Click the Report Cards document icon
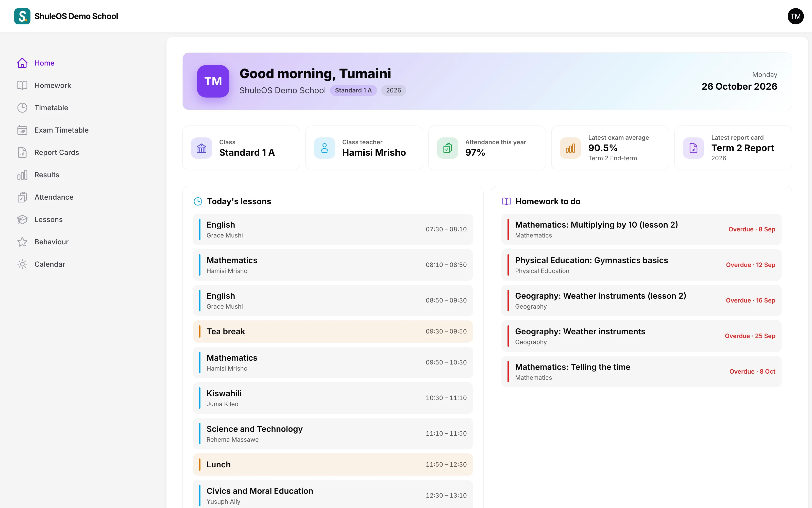Screen dimensions: 812x508 pyautogui.click(x=22, y=152)
